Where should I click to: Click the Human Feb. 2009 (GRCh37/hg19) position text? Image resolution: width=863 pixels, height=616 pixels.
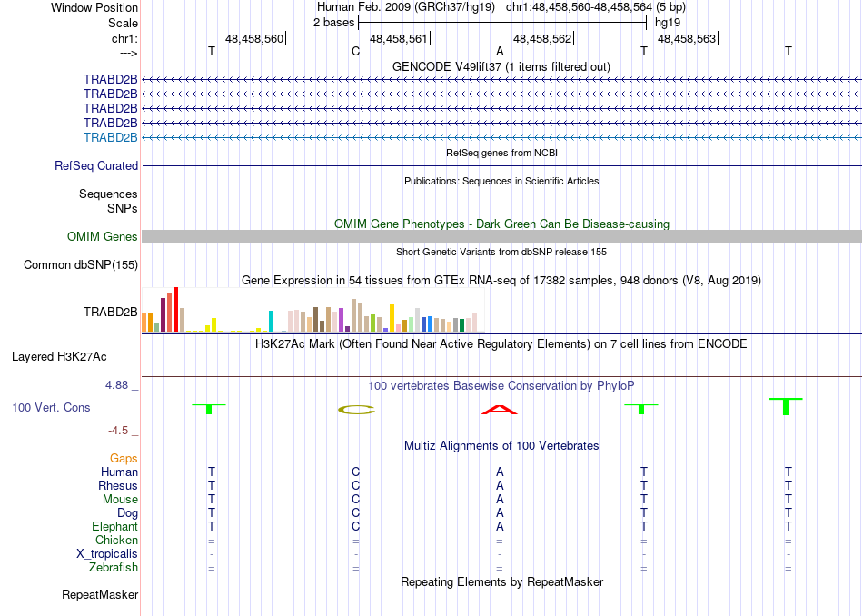tap(406, 7)
